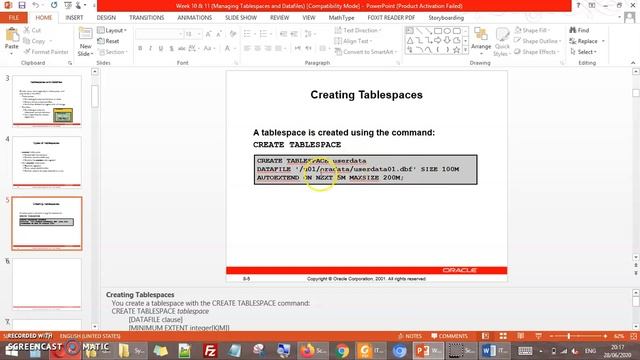Toggle numbered list
640x360 pixels.
(x=265, y=34)
